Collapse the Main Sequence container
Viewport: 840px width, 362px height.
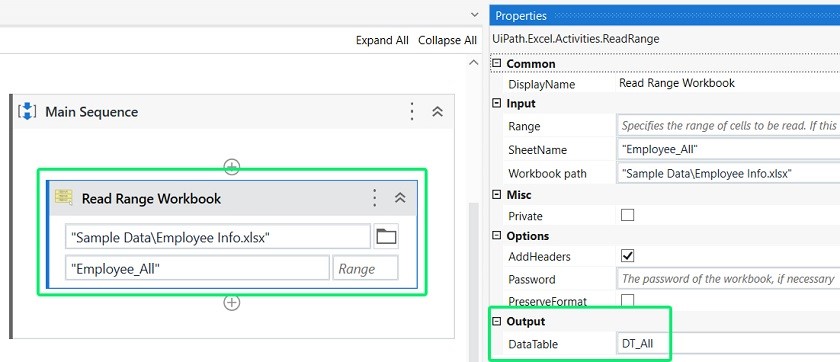click(438, 111)
